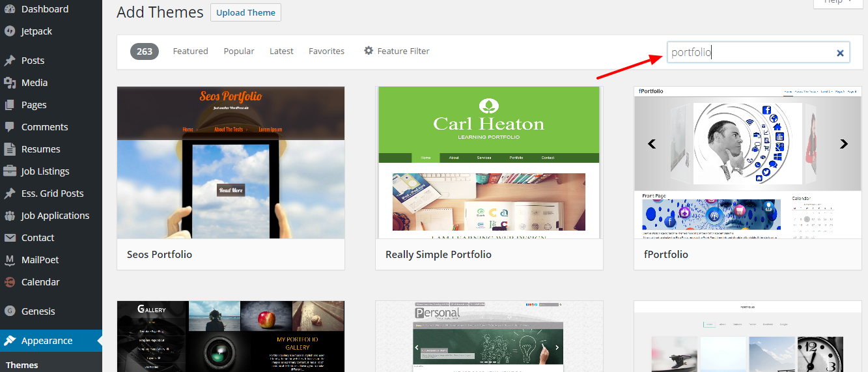Image resolution: width=868 pixels, height=372 pixels.
Task: Click the Upload Theme button
Action: [x=245, y=12]
